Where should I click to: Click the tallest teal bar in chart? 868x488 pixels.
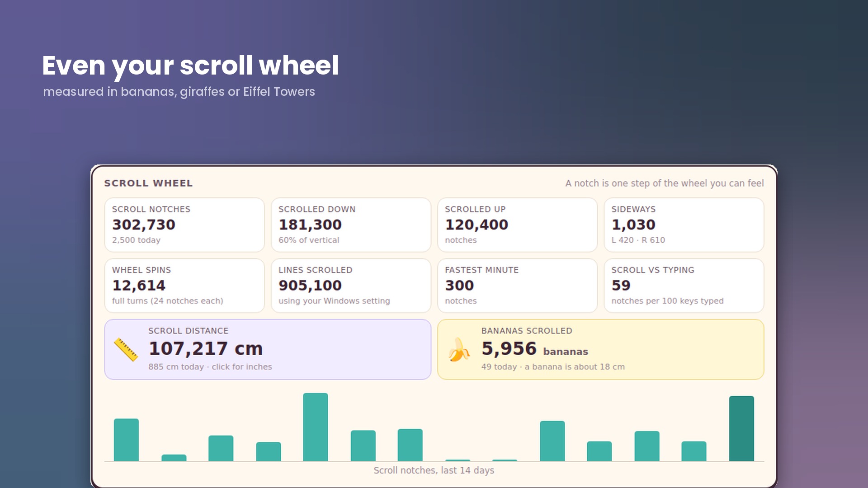click(x=316, y=427)
